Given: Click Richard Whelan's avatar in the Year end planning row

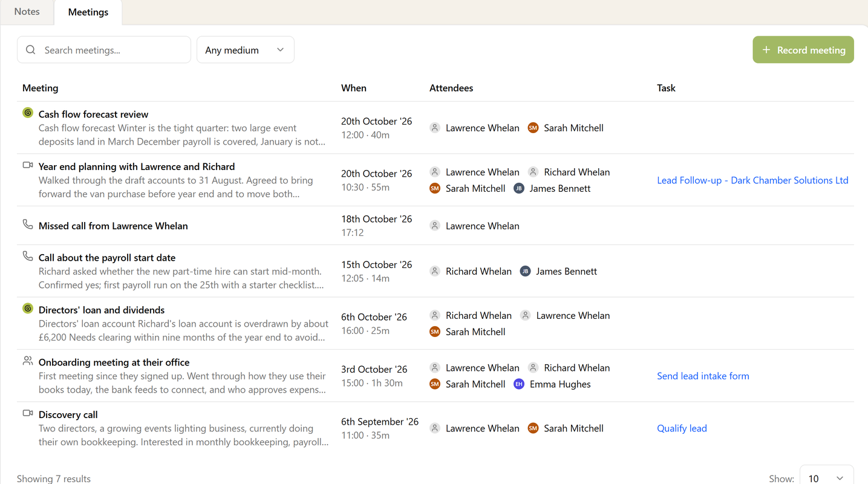Looking at the screenshot, I should [x=533, y=172].
